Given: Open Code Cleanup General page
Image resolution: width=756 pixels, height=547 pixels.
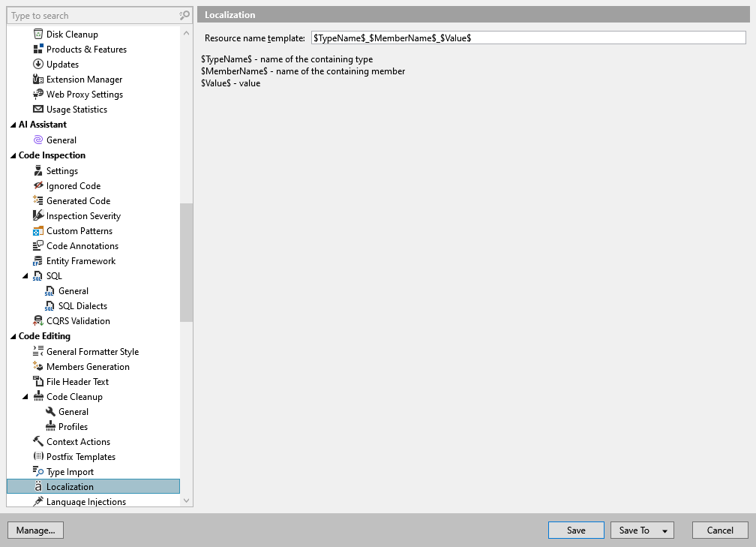Looking at the screenshot, I should click(x=73, y=411).
